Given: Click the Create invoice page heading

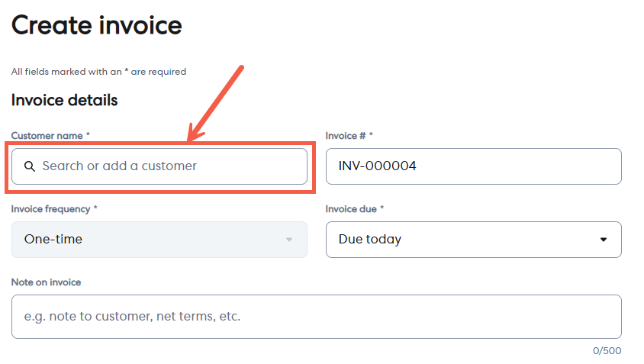Looking at the screenshot, I should [x=97, y=25].
